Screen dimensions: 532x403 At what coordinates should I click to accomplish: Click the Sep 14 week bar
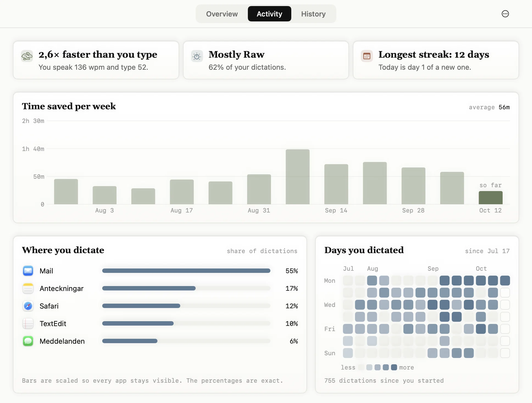(x=336, y=184)
